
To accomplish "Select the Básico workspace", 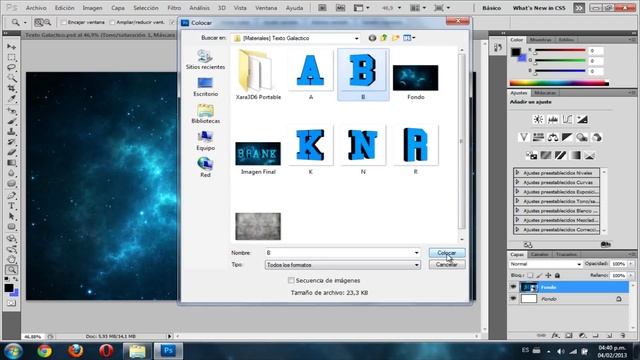I will 491,8.
